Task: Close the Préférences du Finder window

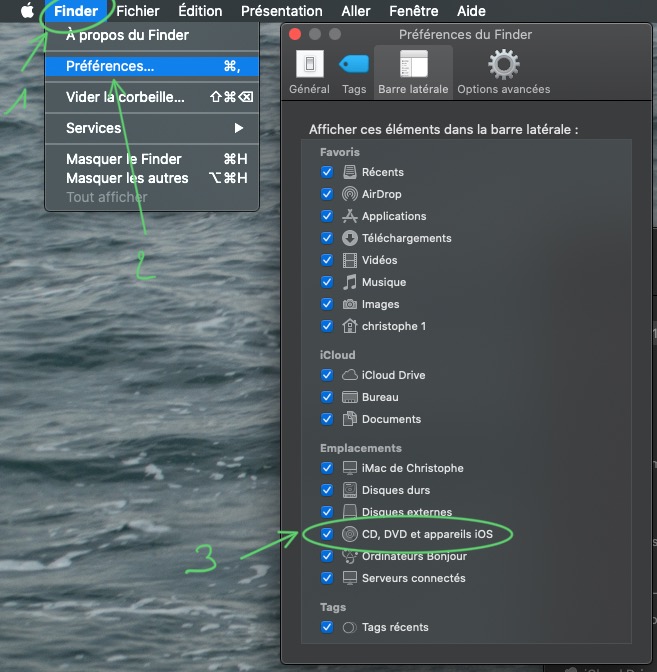Action: (x=295, y=34)
